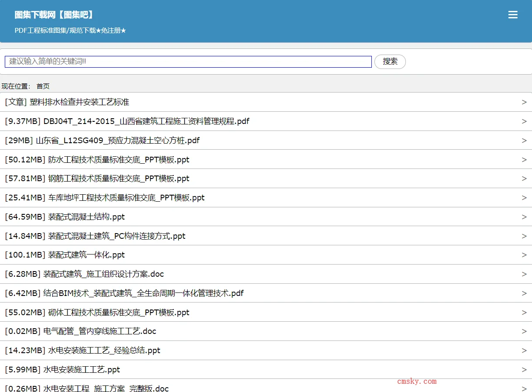Open 电气配管_管内穿线施工工艺.doc

266,331
